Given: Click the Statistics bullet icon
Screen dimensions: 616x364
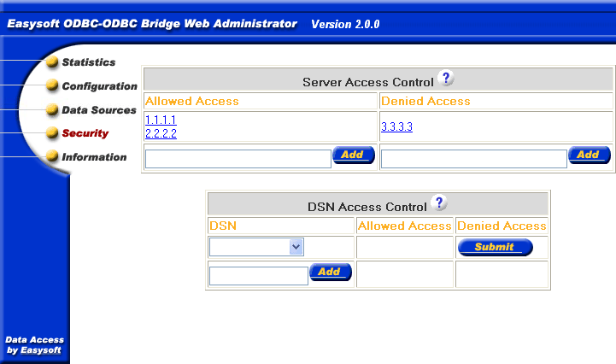Looking at the screenshot, I should tap(53, 62).
